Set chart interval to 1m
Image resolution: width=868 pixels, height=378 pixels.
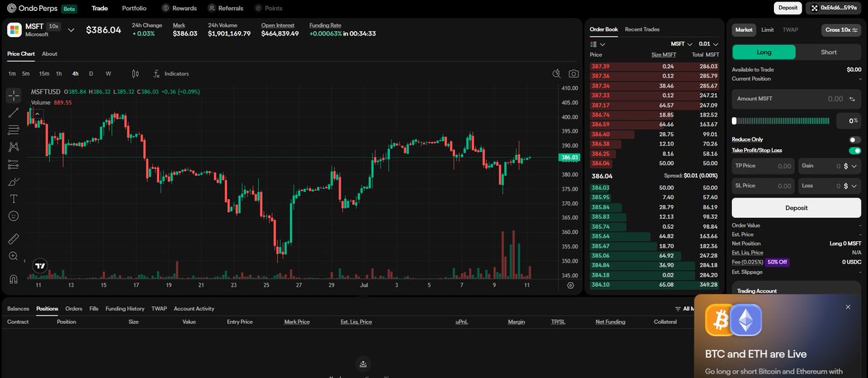tap(12, 74)
